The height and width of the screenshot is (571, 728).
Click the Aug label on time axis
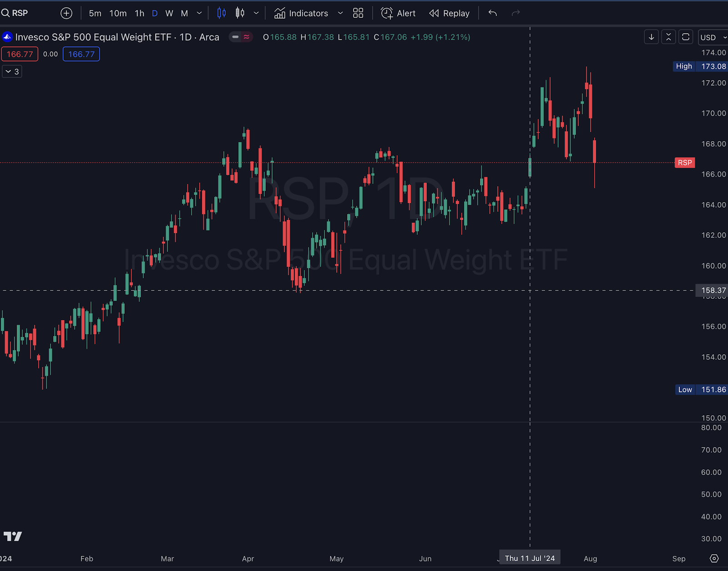(x=590, y=558)
